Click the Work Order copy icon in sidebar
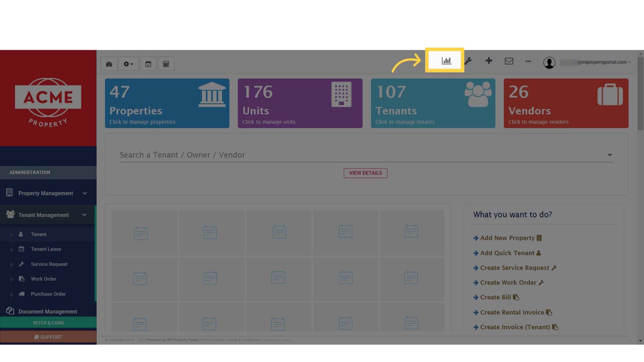Image resolution: width=644 pixels, height=362 pixels. coord(21,279)
